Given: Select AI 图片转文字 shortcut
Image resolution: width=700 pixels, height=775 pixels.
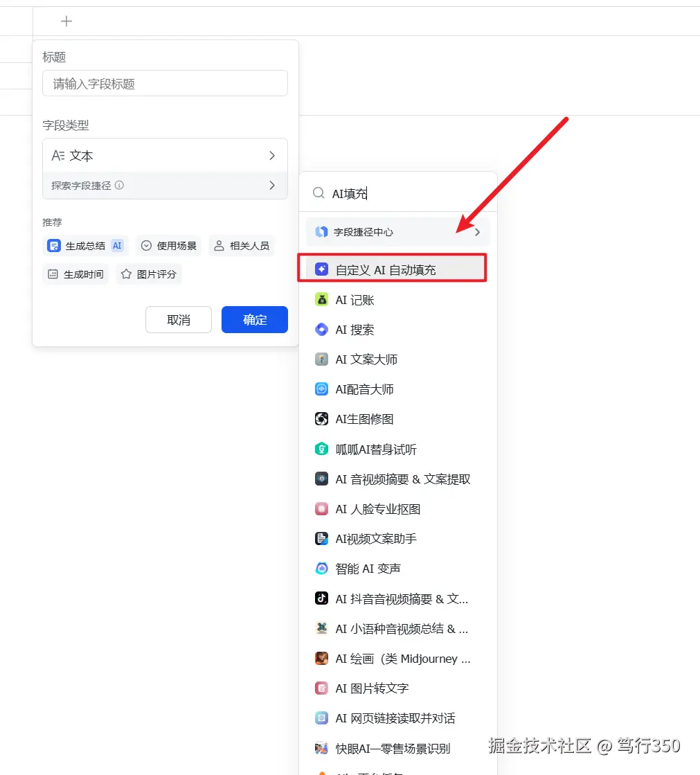Looking at the screenshot, I should tap(397, 688).
